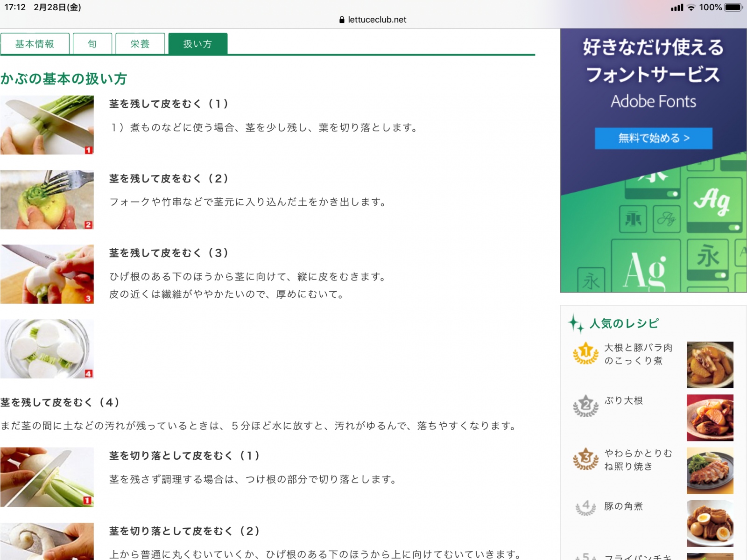
Task: Click the heading 茎を切り落として皮をむく（2）
Action: point(184,531)
